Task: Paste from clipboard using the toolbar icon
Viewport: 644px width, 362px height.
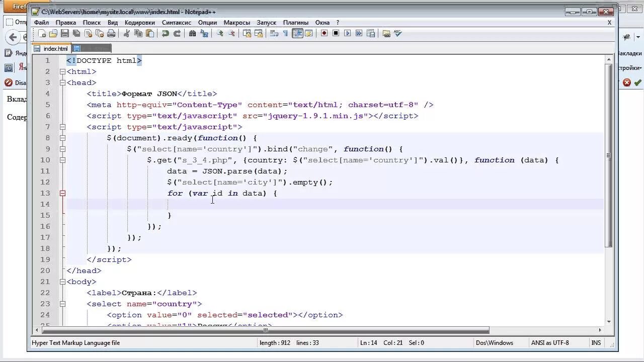Action: point(150,34)
